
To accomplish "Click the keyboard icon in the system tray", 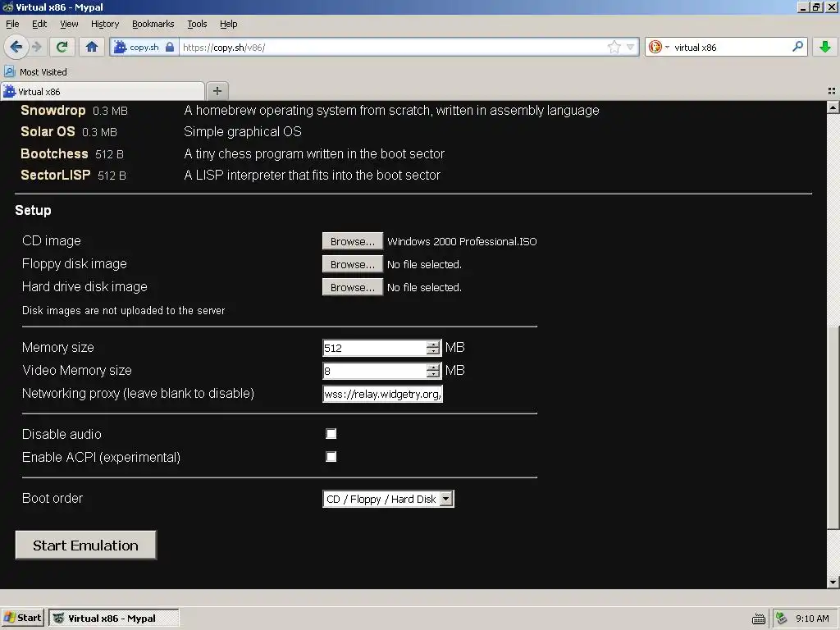I will pyautogui.click(x=759, y=619).
